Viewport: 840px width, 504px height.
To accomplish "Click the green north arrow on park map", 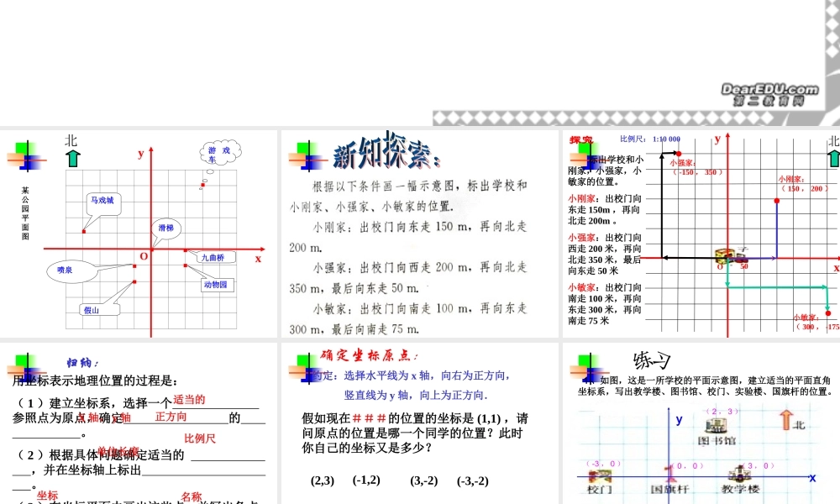I will pyautogui.click(x=72, y=159).
